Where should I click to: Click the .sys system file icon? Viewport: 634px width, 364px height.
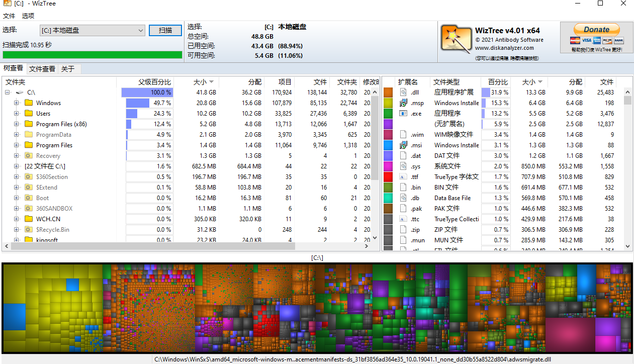point(402,166)
